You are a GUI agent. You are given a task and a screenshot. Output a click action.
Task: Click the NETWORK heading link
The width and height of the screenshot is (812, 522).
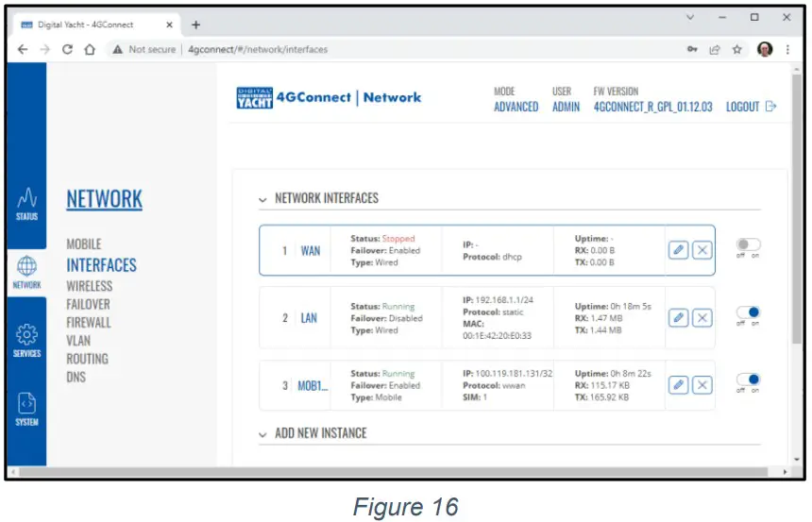104,199
